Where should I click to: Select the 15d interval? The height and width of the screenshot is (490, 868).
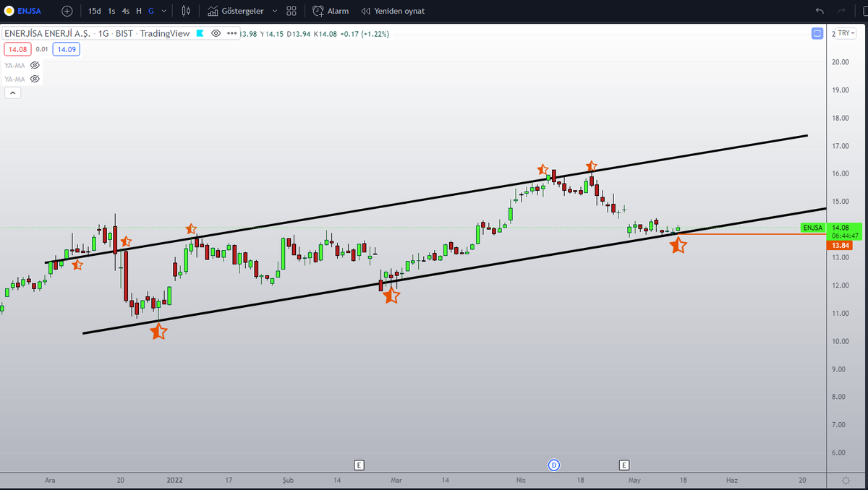(95, 11)
